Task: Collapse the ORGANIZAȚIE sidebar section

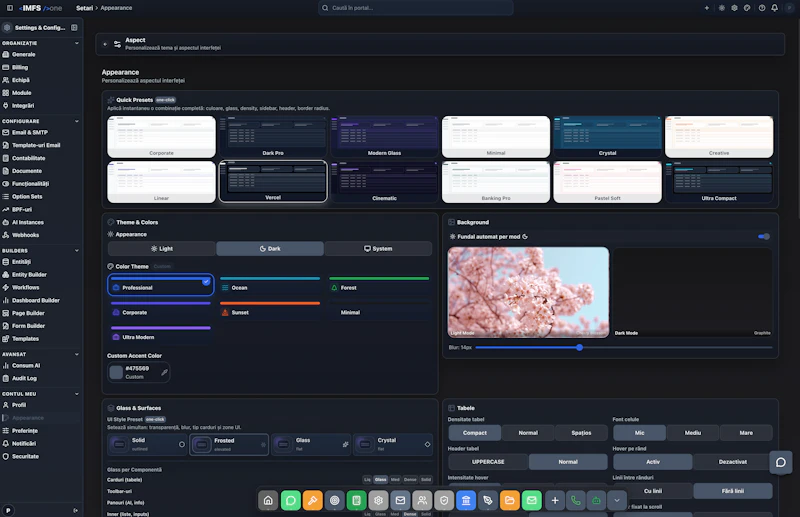Action: 77,43
